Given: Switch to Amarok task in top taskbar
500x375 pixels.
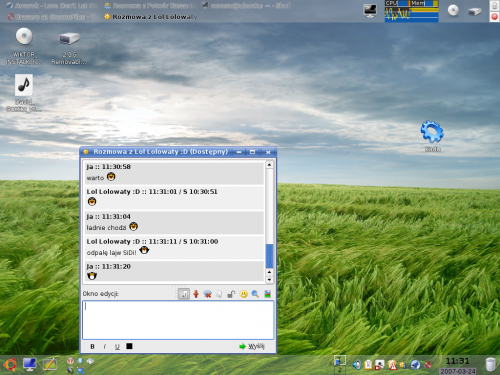Looking at the screenshot, I should (52, 6).
